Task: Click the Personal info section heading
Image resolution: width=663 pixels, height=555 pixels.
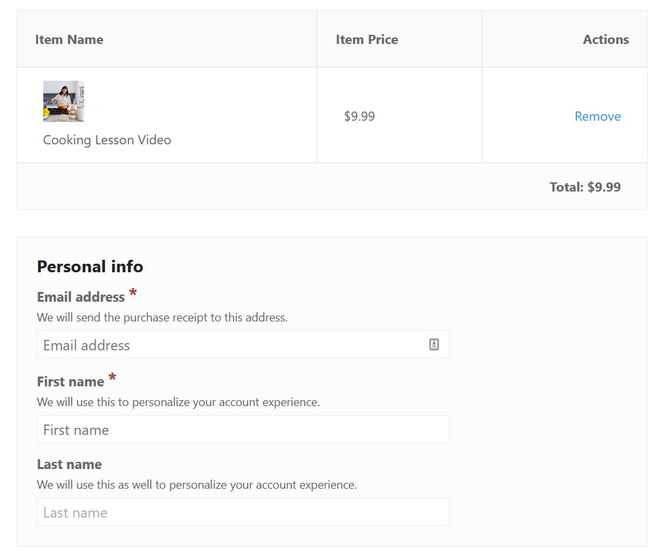Action: (90, 266)
